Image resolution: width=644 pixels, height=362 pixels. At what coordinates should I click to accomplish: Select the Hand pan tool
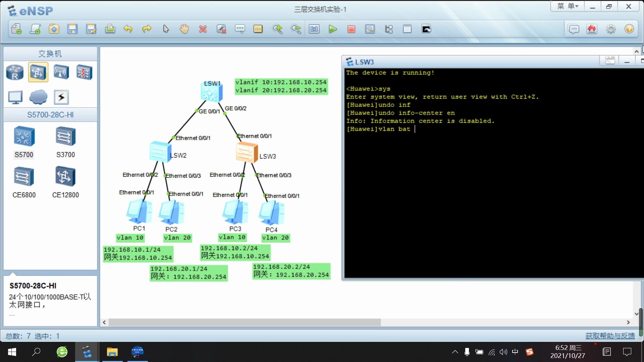[184, 29]
